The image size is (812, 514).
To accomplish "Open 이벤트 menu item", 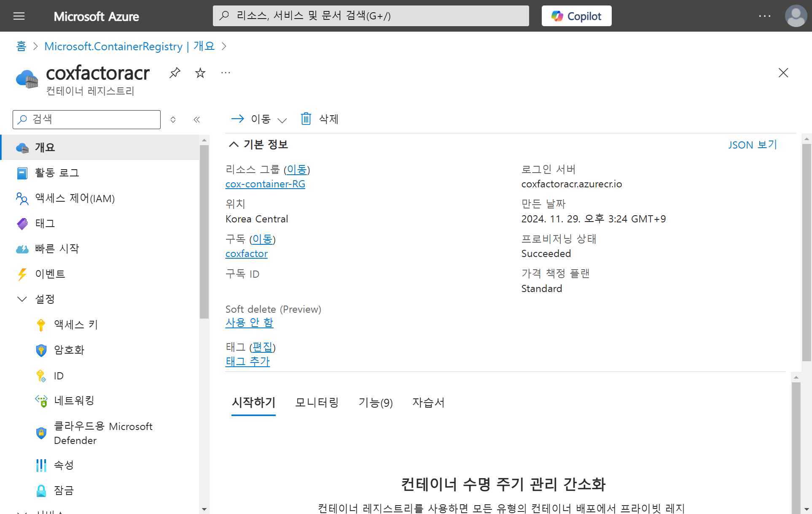I will pos(99,274).
